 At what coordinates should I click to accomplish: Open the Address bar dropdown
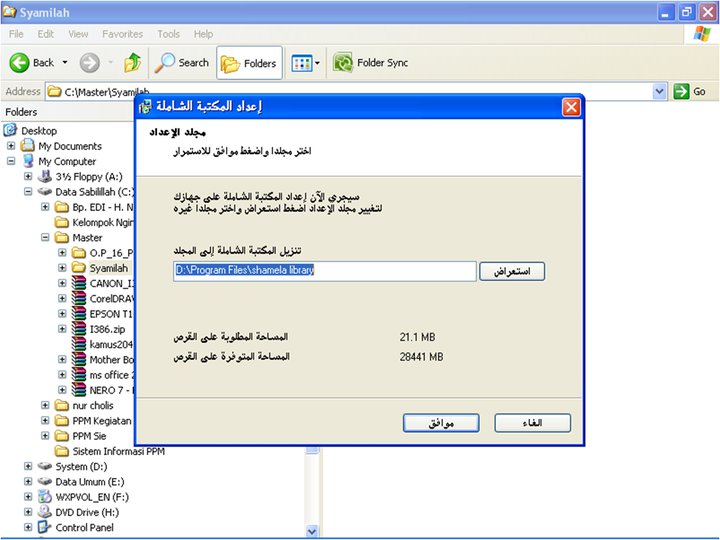(659, 91)
